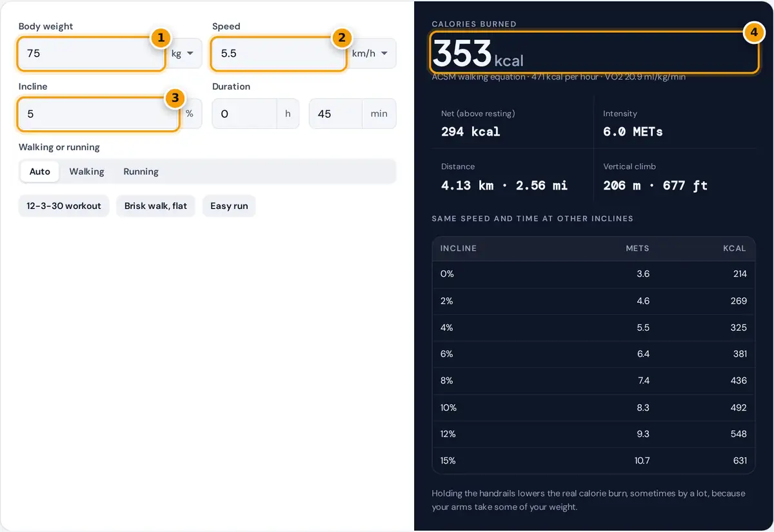Click the Duration minutes input field
The image size is (774, 532).
[335, 113]
